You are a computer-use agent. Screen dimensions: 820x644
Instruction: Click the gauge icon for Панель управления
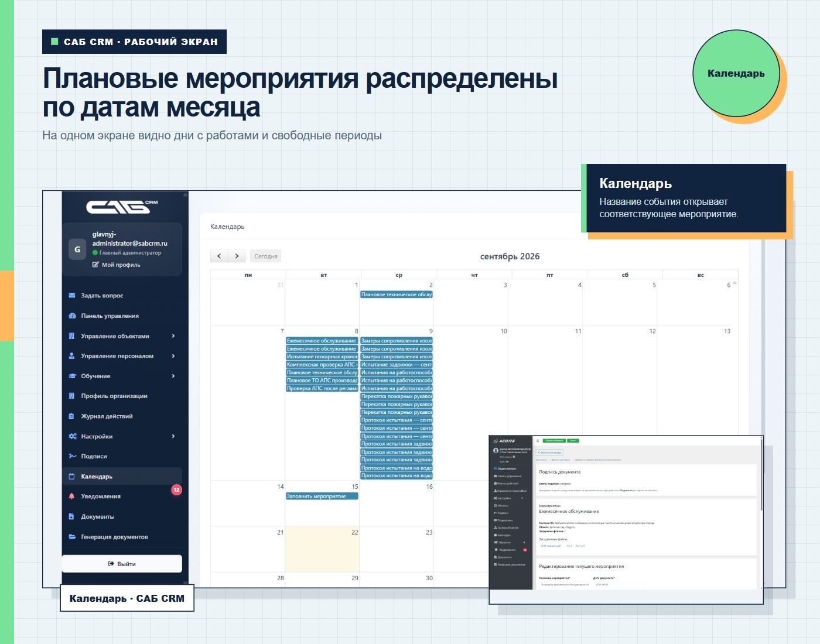[x=72, y=316]
